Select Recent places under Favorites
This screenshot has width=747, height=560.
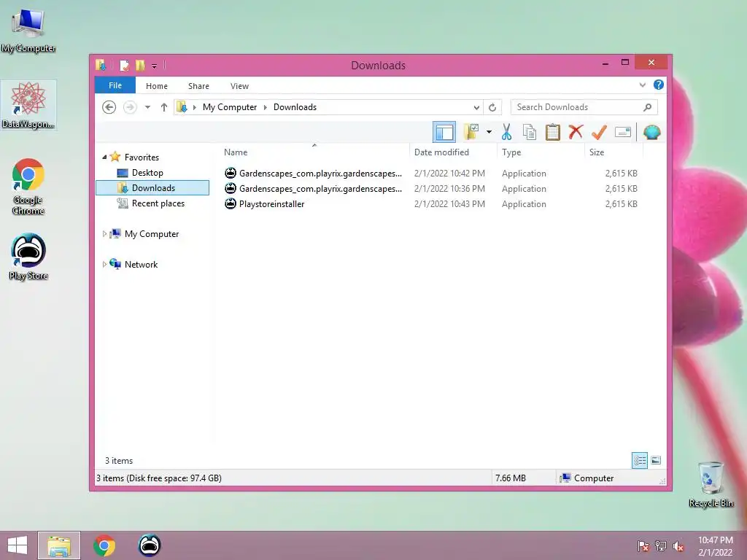(158, 203)
